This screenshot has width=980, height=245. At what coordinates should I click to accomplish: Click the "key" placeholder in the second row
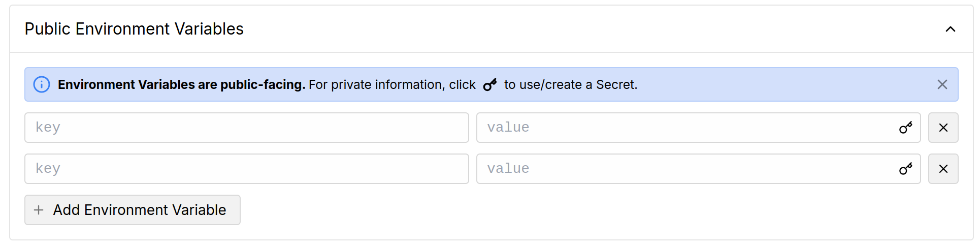[48, 169]
